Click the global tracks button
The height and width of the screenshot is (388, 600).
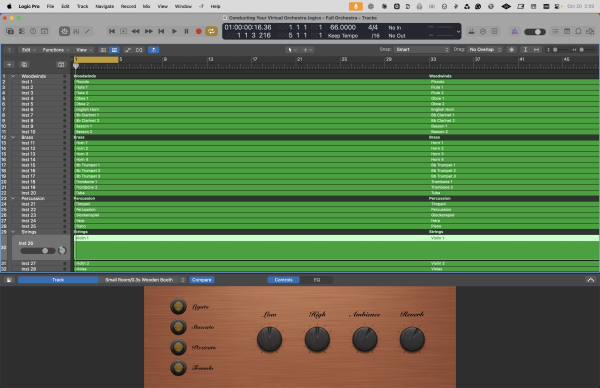61,65
